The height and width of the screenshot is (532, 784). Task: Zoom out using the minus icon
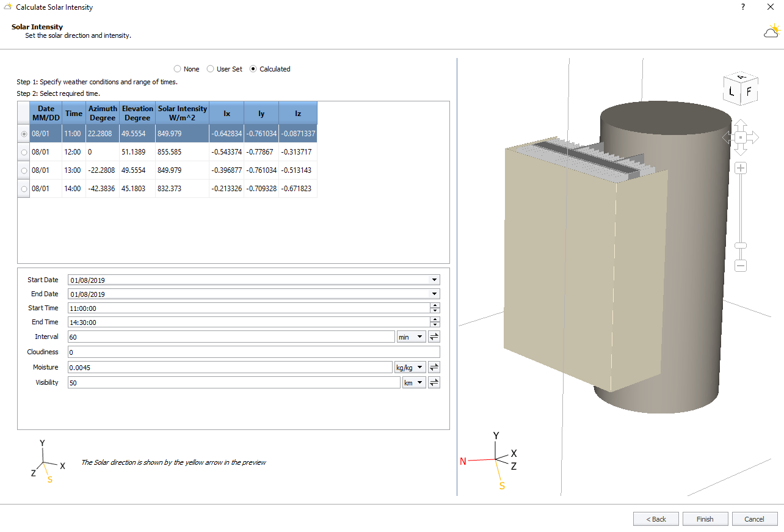coord(740,266)
